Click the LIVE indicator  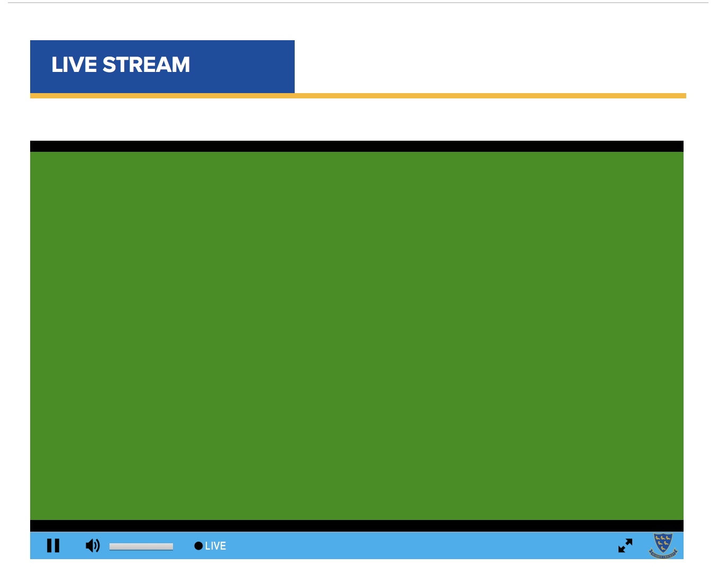click(x=210, y=546)
